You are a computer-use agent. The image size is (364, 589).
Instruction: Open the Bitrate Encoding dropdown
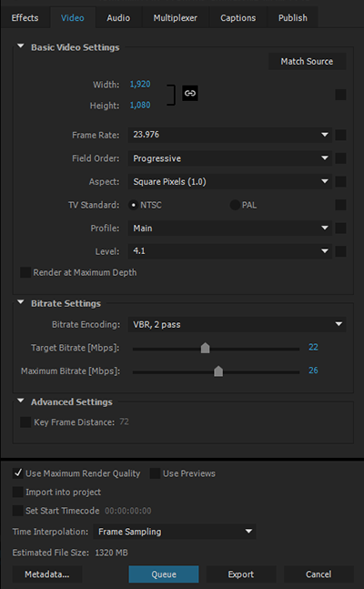(x=237, y=324)
